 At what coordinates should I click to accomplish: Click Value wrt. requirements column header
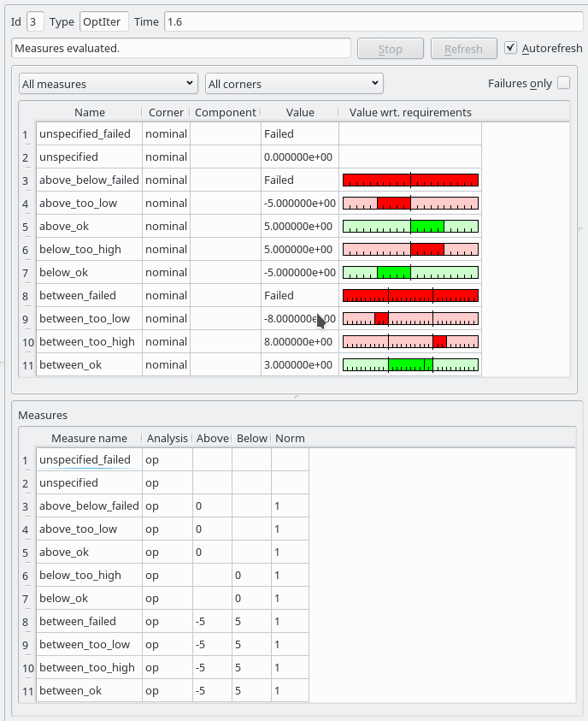point(410,112)
